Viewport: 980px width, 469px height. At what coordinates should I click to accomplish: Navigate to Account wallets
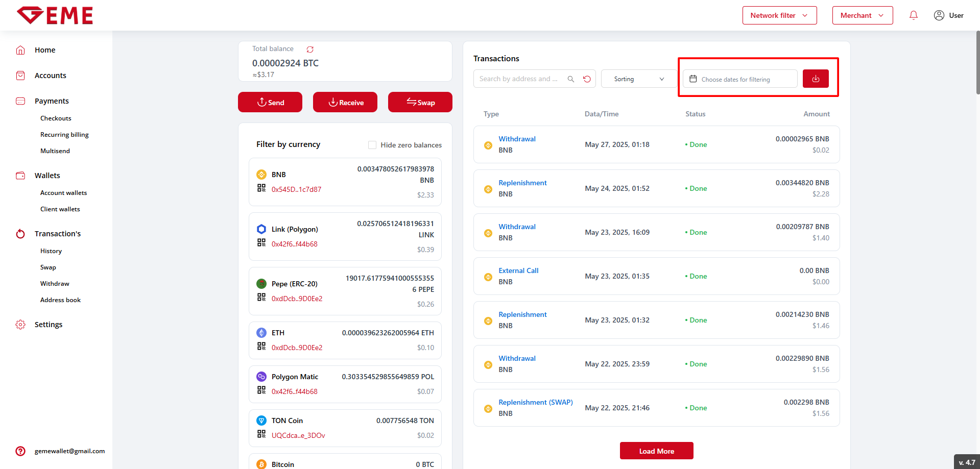(63, 193)
